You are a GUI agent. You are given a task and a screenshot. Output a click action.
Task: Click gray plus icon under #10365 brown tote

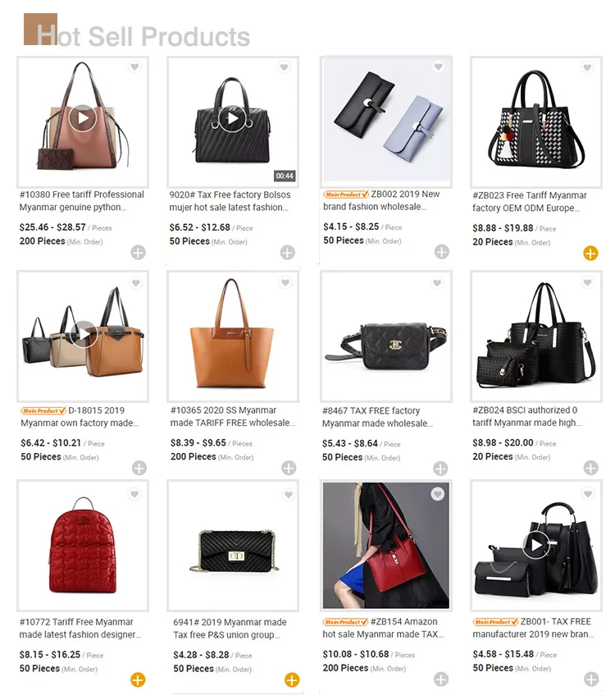click(x=289, y=468)
